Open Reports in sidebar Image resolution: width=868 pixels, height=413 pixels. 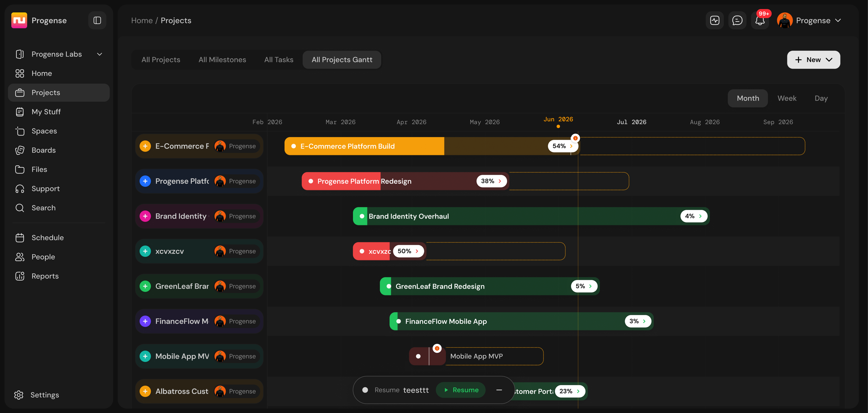(59, 276)
